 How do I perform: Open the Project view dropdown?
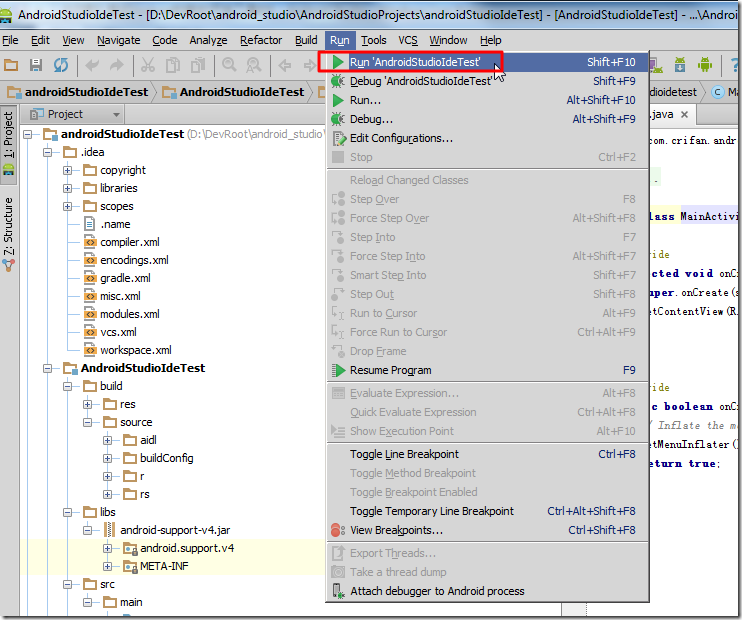click(x=75, y=115)
